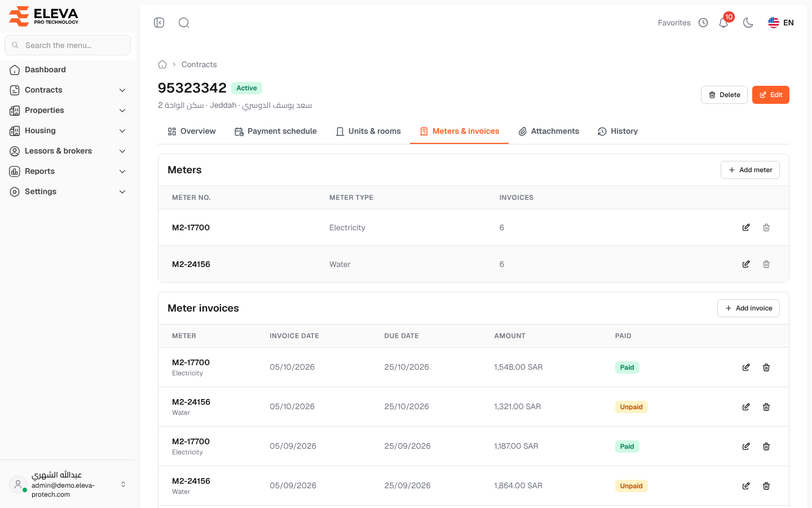Focus the Search the menu field
Image resolution: width=812 pixels, height=508 pixels.
pos(68,45)
